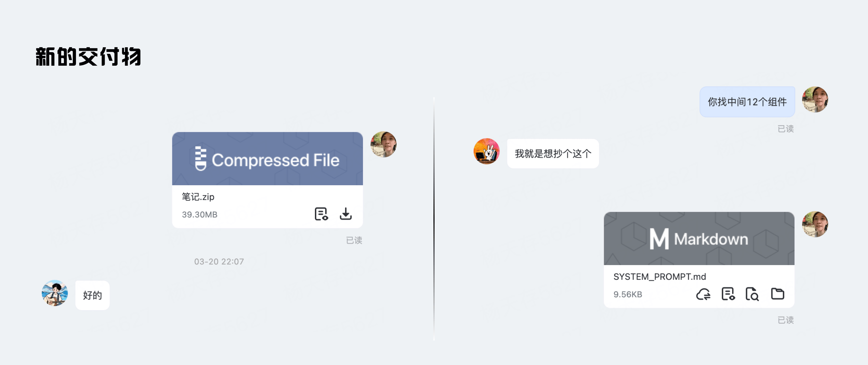Viewport: 868px width, 365px height.
Task: Click the document preview eye icon for 笔记.zip
Action: click(x=321, y=214)
